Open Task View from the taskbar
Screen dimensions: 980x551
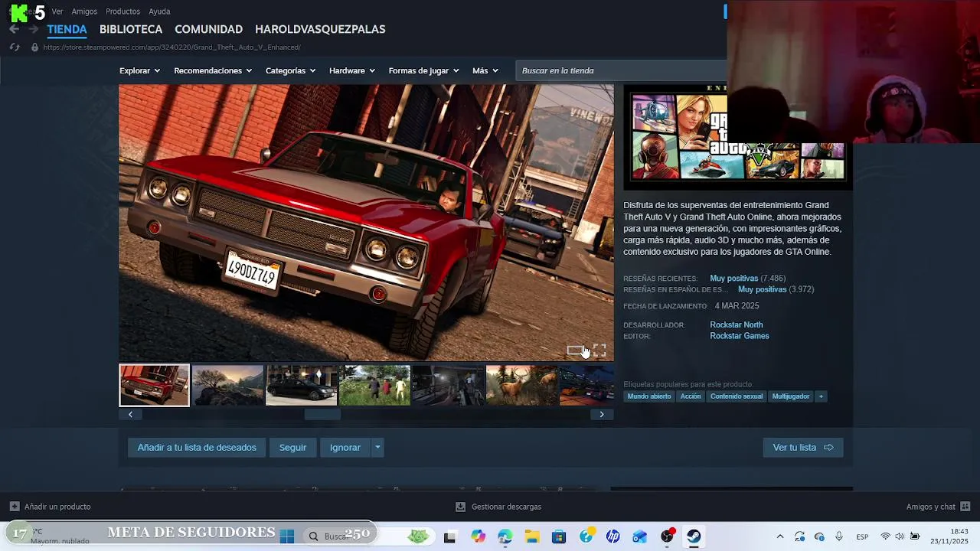click(449, 537)
